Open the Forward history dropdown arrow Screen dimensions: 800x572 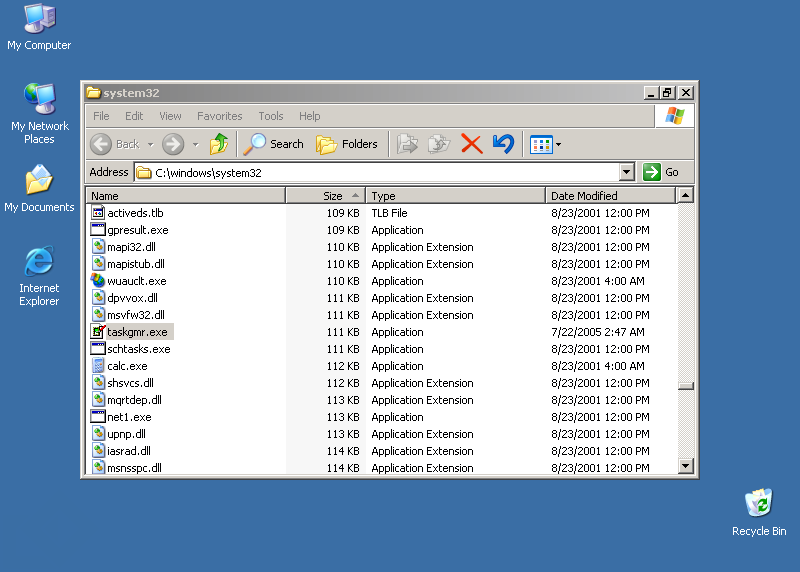pos(195,144)
